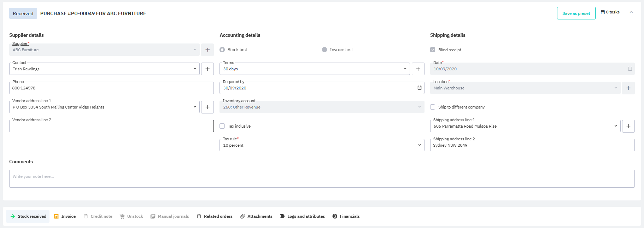This screenshot has height=228, width=644.
Task: Click the Save as preset button
Action: click(576, 13)
